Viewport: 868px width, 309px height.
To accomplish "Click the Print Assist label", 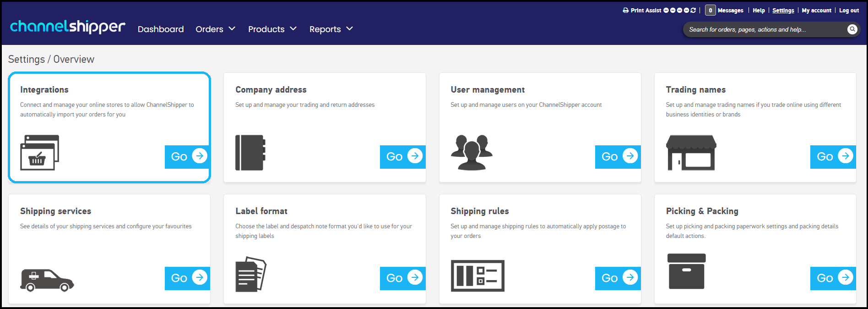I will (x=646, y=10).
